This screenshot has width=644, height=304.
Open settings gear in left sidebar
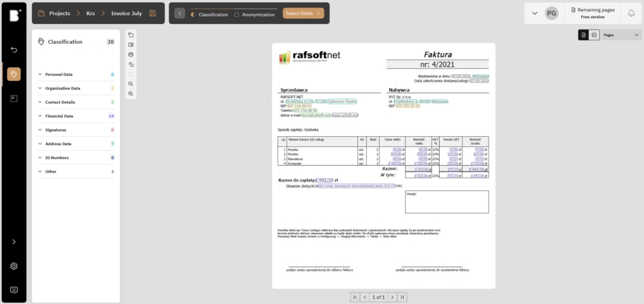tap(13, 266)
